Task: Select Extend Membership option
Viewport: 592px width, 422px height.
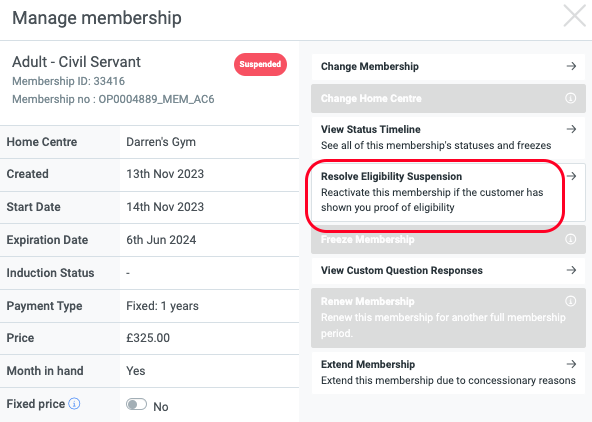Action: (x=448, y=373)
